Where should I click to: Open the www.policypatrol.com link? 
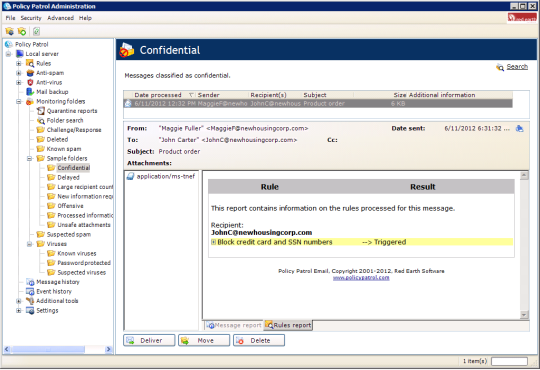pyautogui.click(x=361, y=278)
